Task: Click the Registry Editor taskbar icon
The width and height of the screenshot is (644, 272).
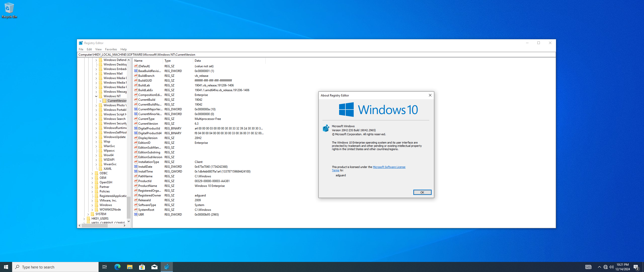Action: [x=167, y=267]
